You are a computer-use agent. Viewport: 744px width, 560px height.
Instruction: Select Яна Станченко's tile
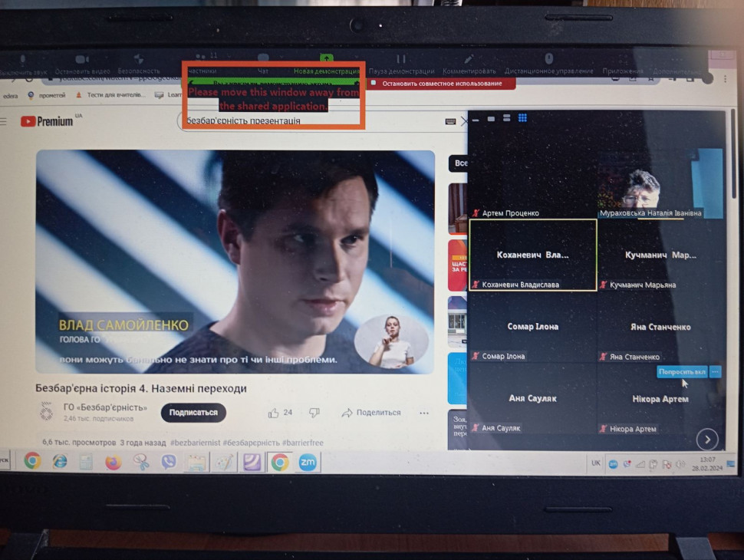coord(661,327)
